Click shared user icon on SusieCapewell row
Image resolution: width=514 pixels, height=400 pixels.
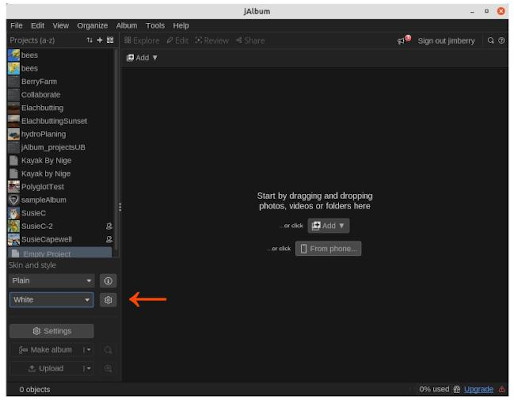[109, 239]
